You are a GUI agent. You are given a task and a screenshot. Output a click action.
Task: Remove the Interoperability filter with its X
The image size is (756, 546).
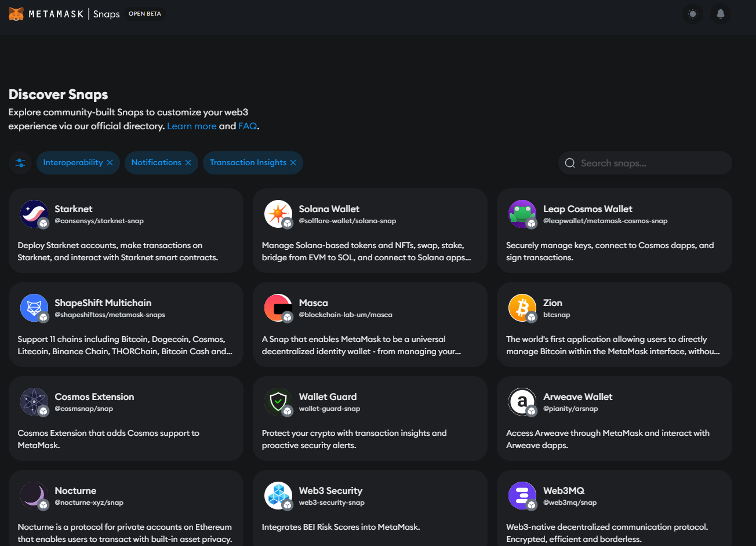point(110,163)
